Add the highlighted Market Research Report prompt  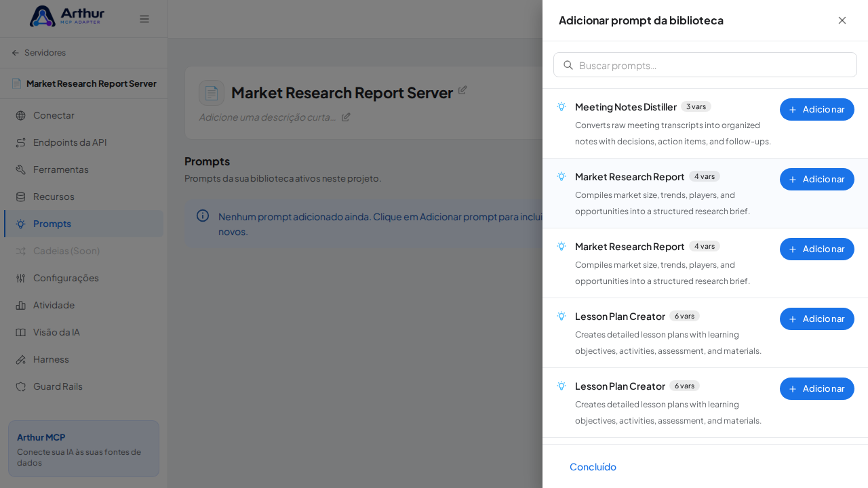pos(817,179)
